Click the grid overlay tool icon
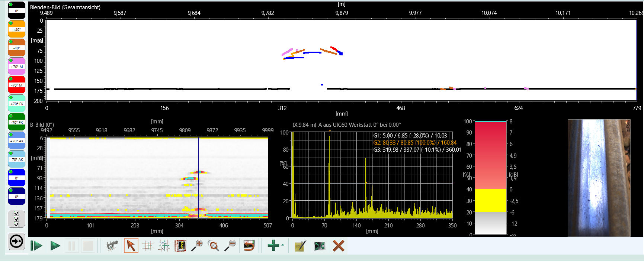The width and height of the screenshot is (644, 262). pyautogui.click(x=148, y=246)
